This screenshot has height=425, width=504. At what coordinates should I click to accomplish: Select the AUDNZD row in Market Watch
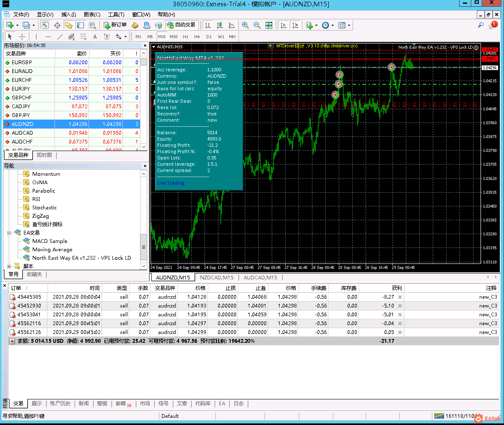pos(71,124)
